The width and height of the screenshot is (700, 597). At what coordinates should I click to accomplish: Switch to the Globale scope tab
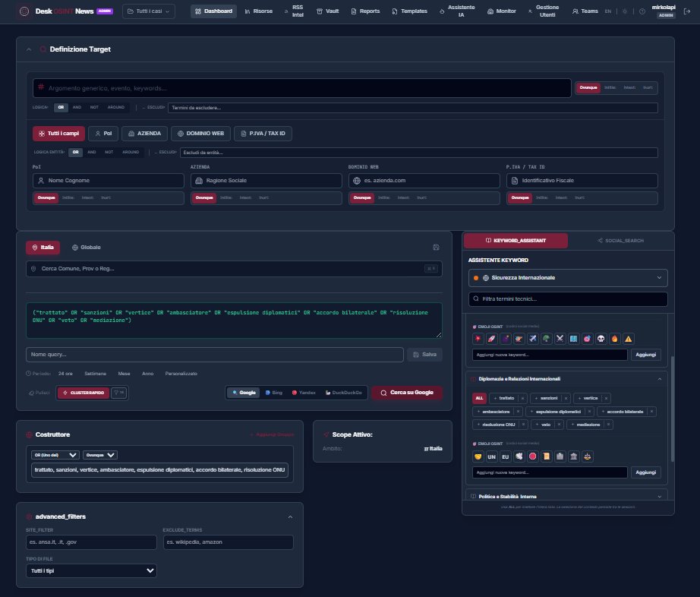86,248
